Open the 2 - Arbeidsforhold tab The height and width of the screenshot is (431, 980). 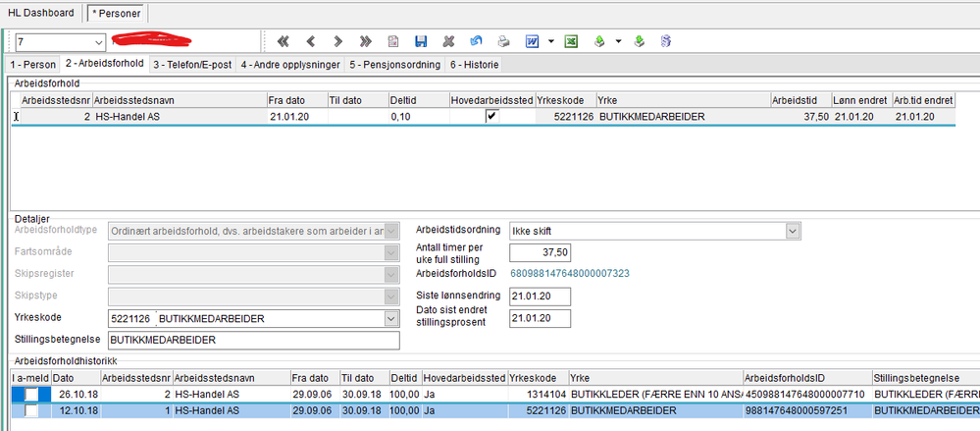pos(105,64)
